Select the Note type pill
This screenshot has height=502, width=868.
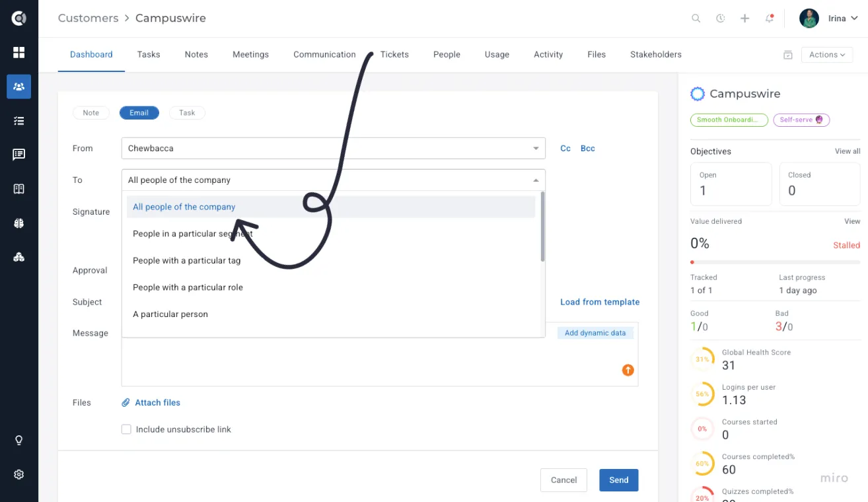91,113
